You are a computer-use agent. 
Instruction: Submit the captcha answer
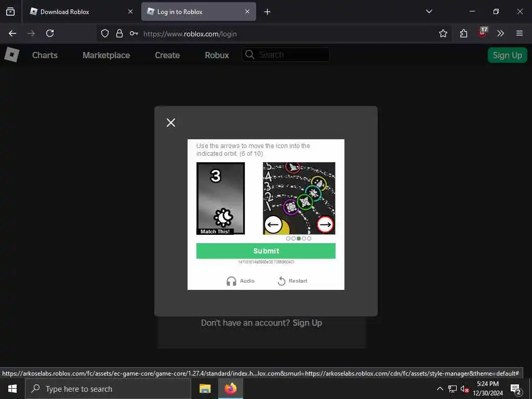pyautogui.click(x=266, y=251)
